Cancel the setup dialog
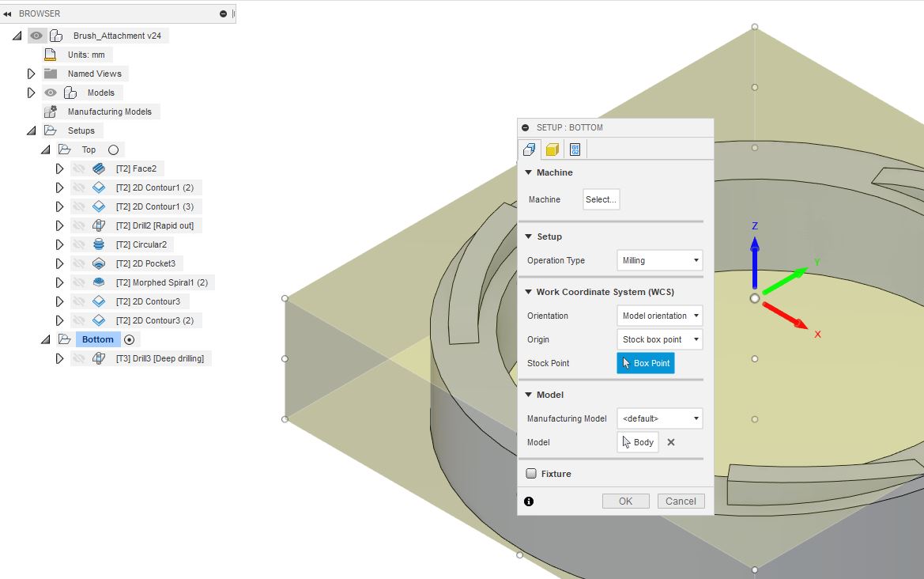924x579 pixels. pos(681,501)
